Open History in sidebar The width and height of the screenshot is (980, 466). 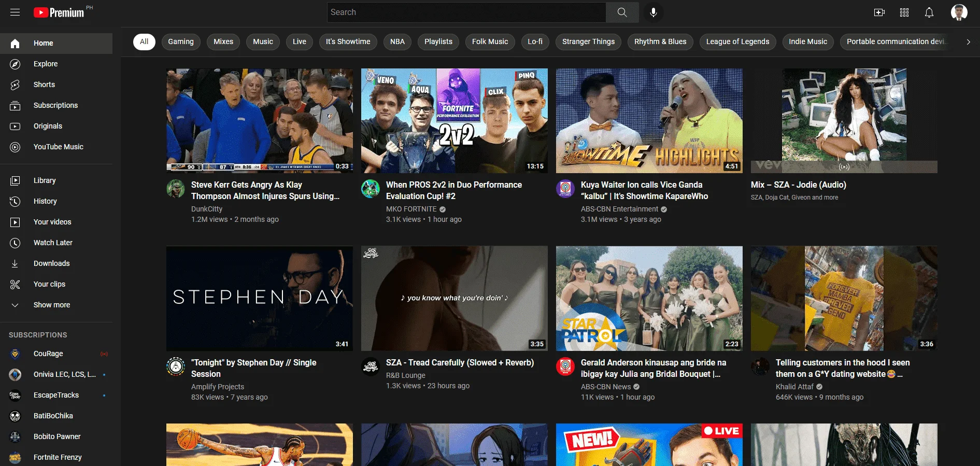coord(56,202)
